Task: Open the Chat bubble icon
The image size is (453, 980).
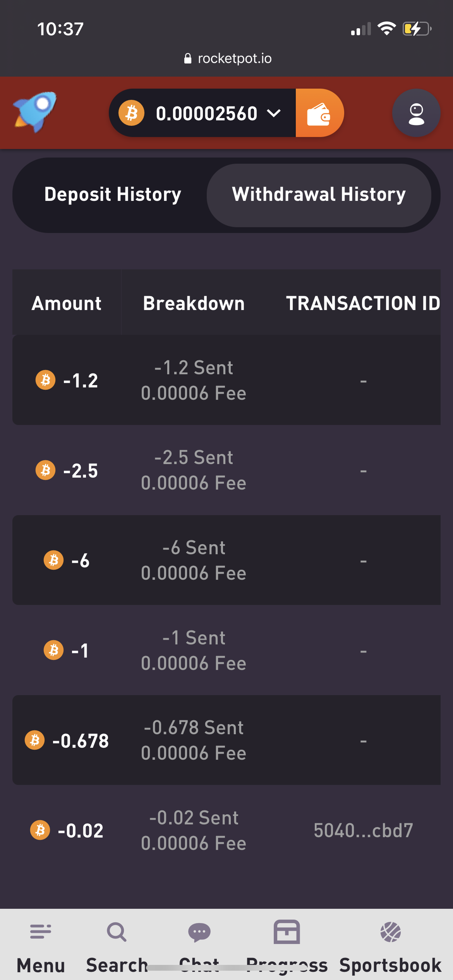Action: point(199,932)
